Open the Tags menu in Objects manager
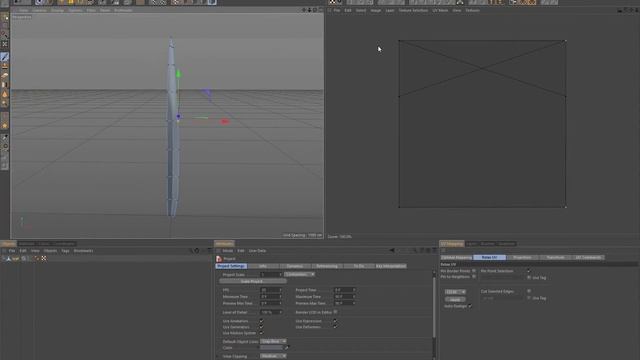 [x=65, y=251]
